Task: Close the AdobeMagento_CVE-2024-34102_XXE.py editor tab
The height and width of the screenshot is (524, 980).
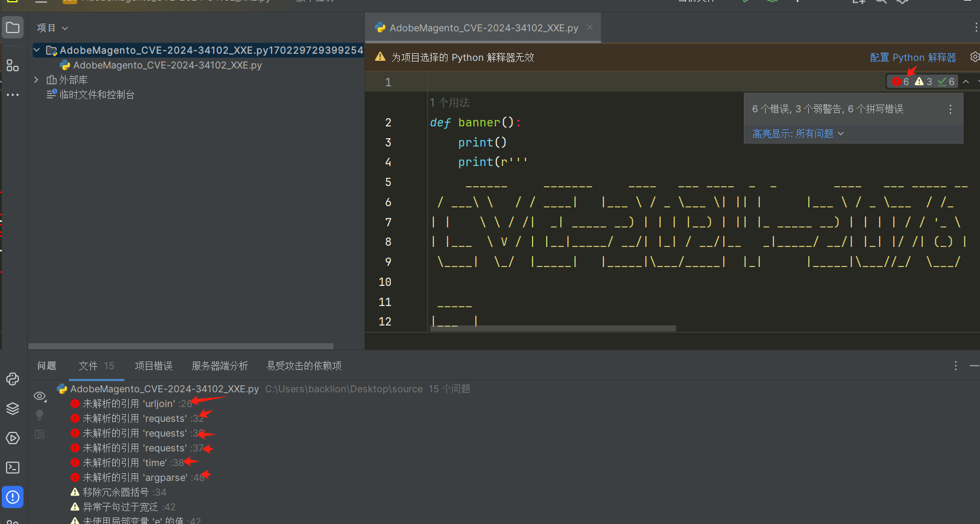Action: pyautogui.click(x=589, y=27)
